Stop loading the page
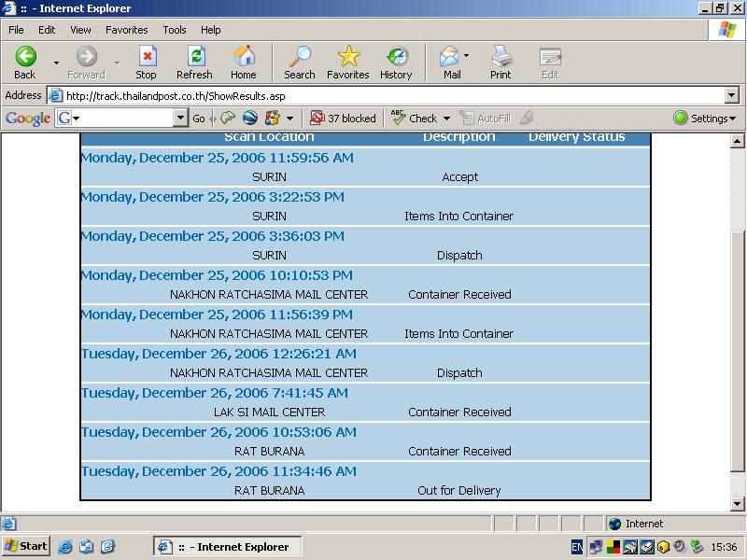 tap(146, 62)
